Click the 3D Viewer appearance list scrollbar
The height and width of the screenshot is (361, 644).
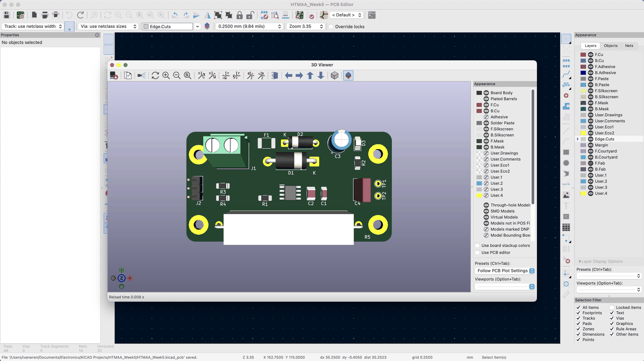(533, 147)
